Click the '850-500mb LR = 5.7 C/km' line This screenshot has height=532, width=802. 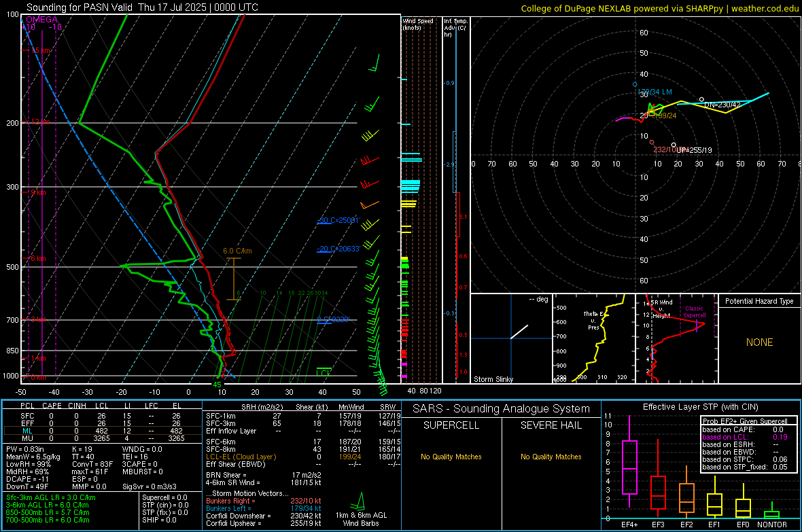point(48,512)
